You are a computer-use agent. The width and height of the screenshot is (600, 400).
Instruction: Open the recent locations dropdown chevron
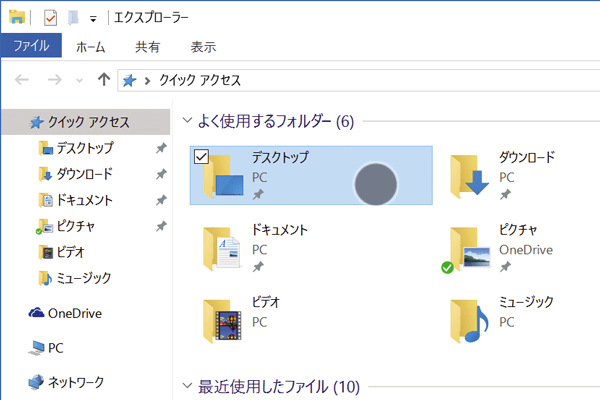[x=79, y=80]
